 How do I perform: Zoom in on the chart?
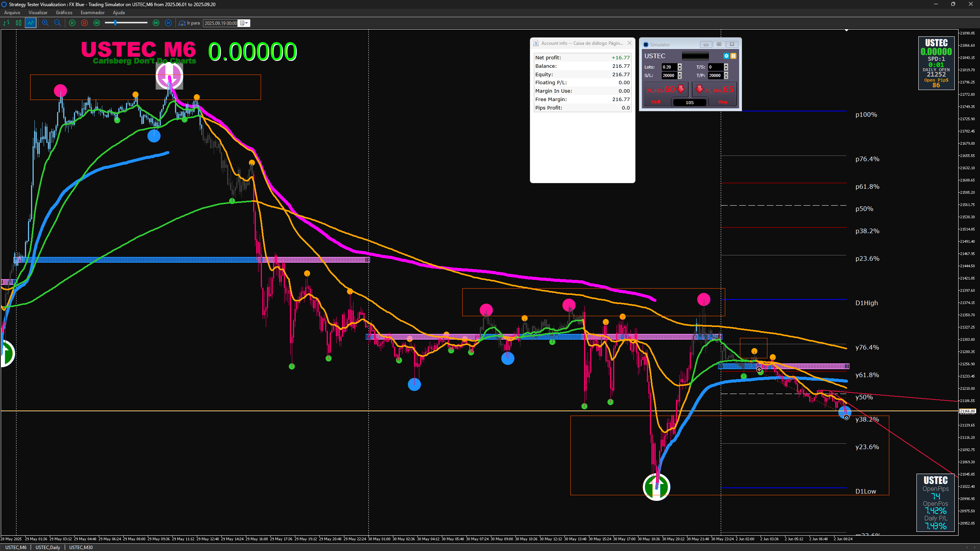pyautogui.click(x=45, y=23)
